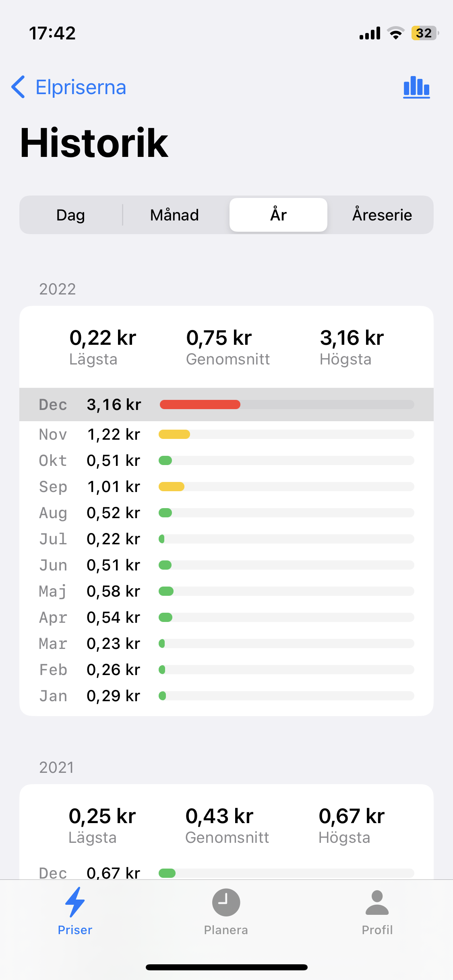
Task: Tap the battery indicator in status bar
Action: [425, 33]
